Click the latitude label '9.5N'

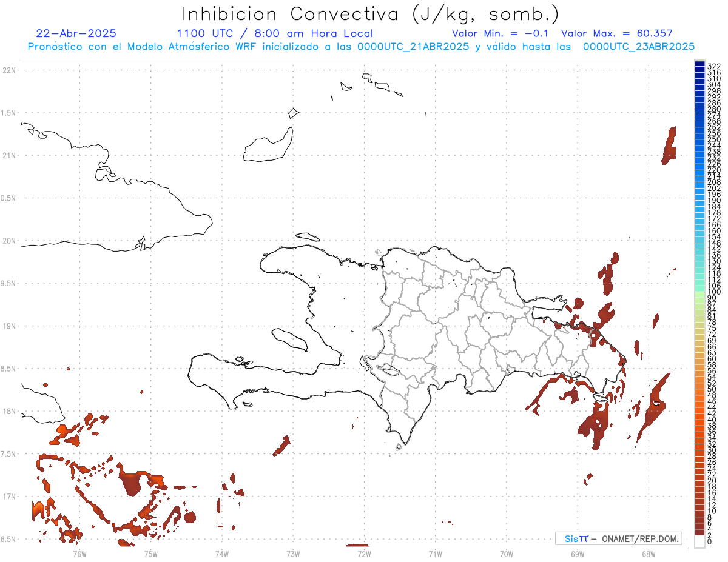coord(8,284)
